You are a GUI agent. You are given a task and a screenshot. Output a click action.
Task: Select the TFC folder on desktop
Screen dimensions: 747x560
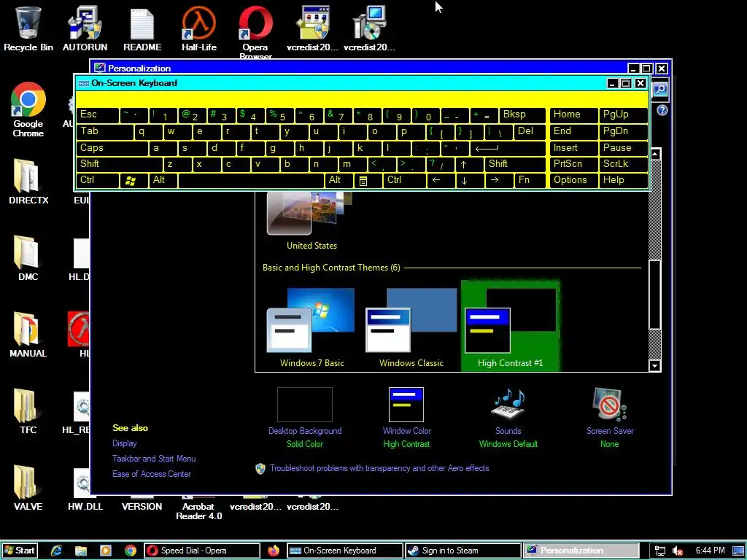pos(28,411)
